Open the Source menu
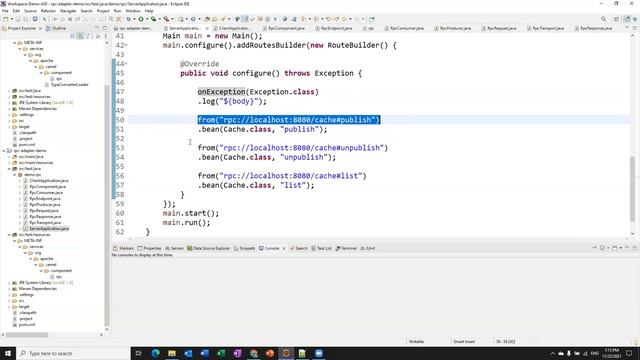The height and width of the screenshot is (360, 640). (30, 11)
